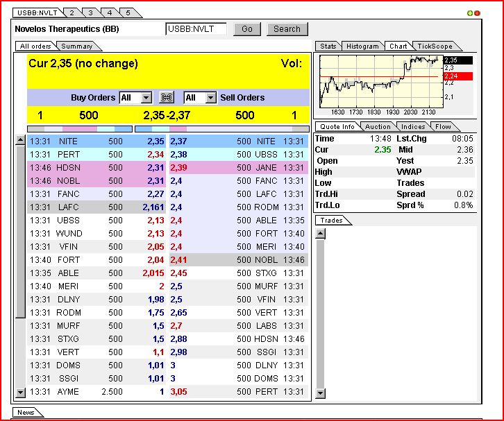
Task: Click order book scroll down arrow
Action: pos(20,393)
